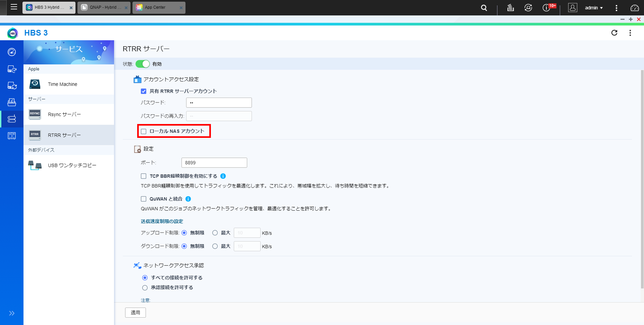
Task: Click the Time Machine icon
Action: tap(35, 84)
